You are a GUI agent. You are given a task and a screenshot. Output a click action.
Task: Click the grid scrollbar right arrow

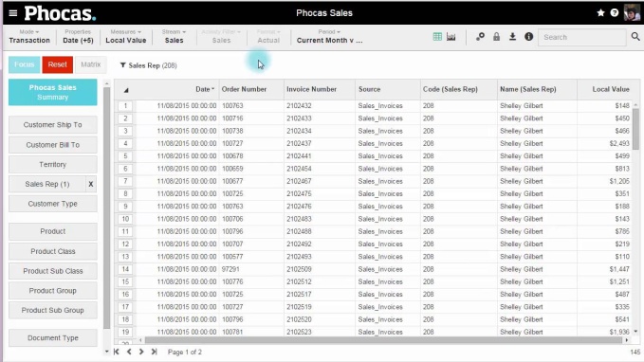click(627, 340)
